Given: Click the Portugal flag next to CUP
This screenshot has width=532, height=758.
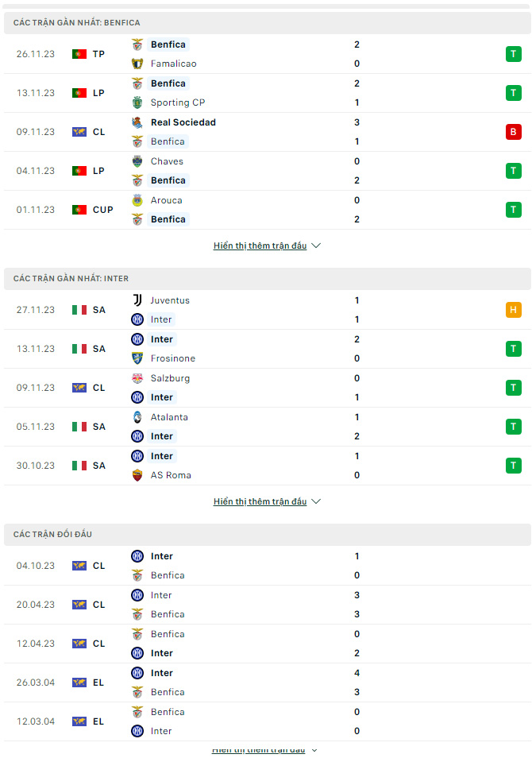Looking at the screenshot, I should pos(79,210).
